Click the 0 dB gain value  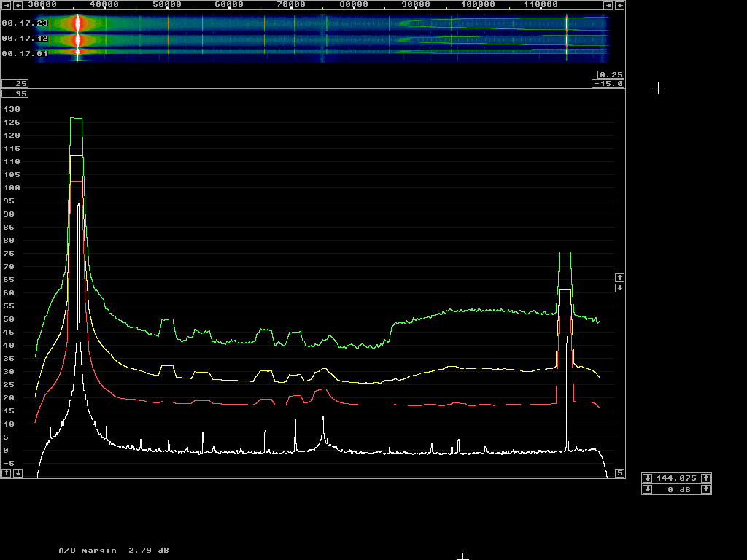[678, 489]
